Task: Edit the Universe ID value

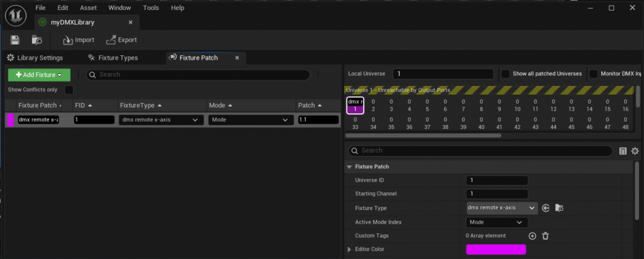Action: point(497,180)
